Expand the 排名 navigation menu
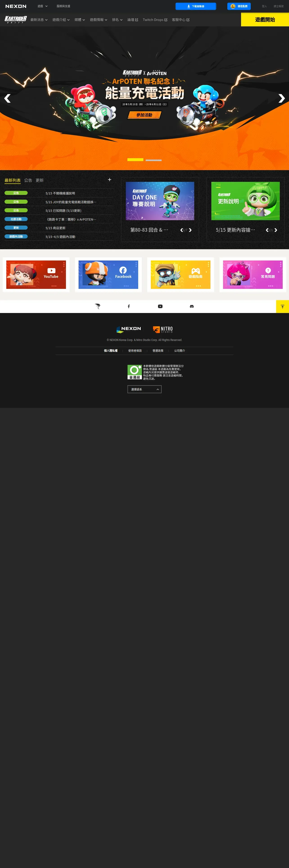This screenshot has height=868, width=289. [x=117, y=20]
